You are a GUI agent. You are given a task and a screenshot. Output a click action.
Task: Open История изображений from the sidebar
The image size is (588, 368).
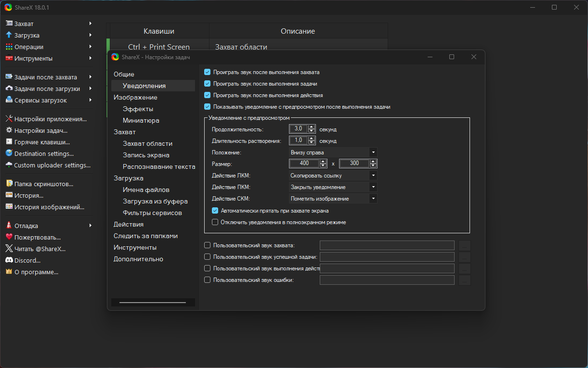click(49, 207)
